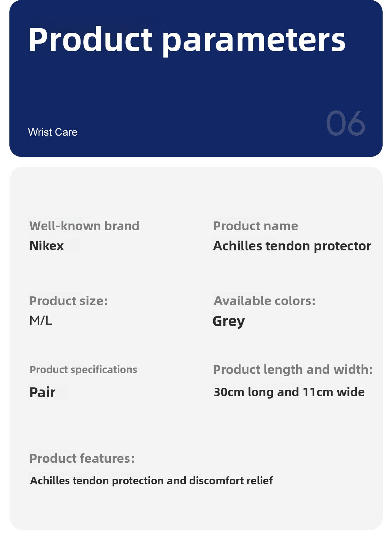This screenshot has width=392, height=537.
Task: Click the "Product specifications" label
Action: tap(83, 370)
